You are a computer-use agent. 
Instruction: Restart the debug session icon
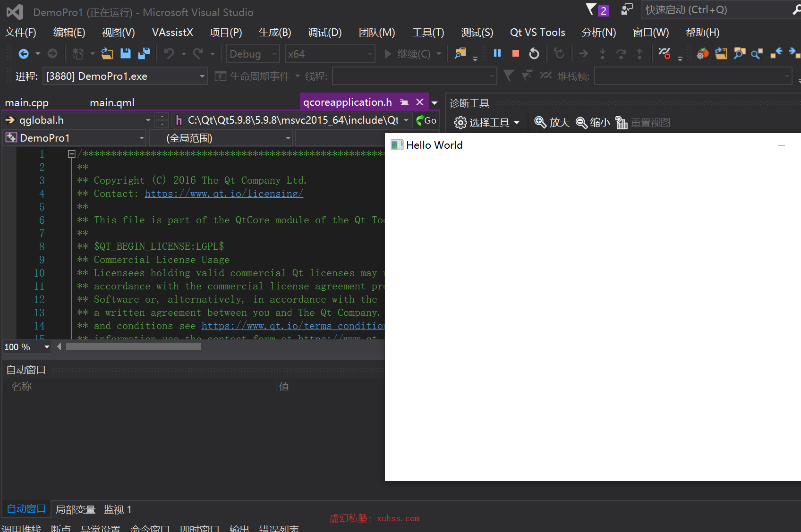(x=534, y=54)
